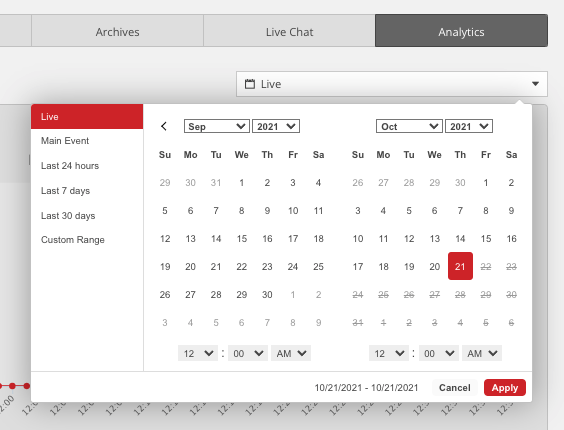Select September 1 in left calendar

coord(241,182)
